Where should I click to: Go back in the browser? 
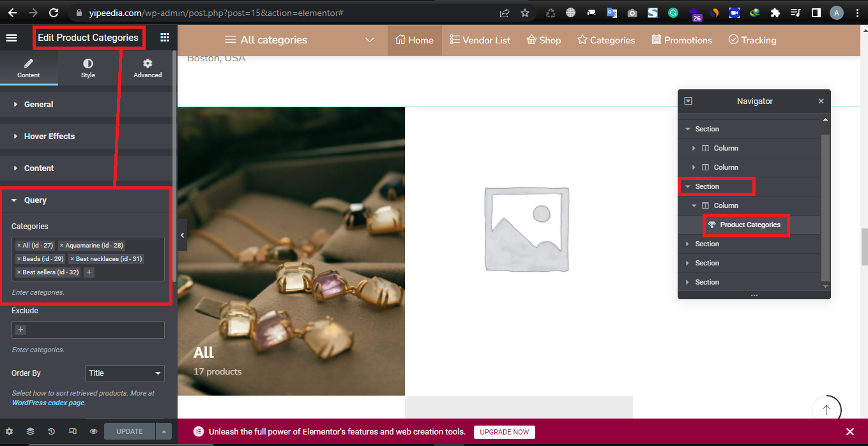[x=14, y=12]
